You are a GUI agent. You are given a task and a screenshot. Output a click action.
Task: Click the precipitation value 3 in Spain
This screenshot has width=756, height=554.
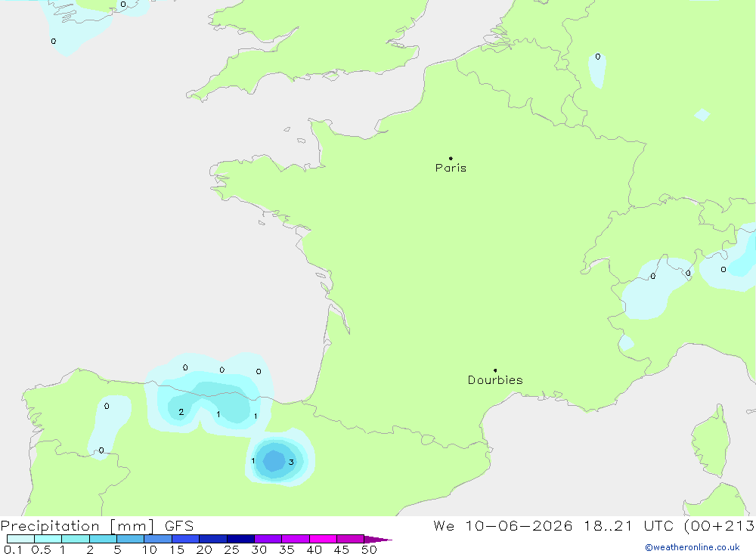coord(291,462)
